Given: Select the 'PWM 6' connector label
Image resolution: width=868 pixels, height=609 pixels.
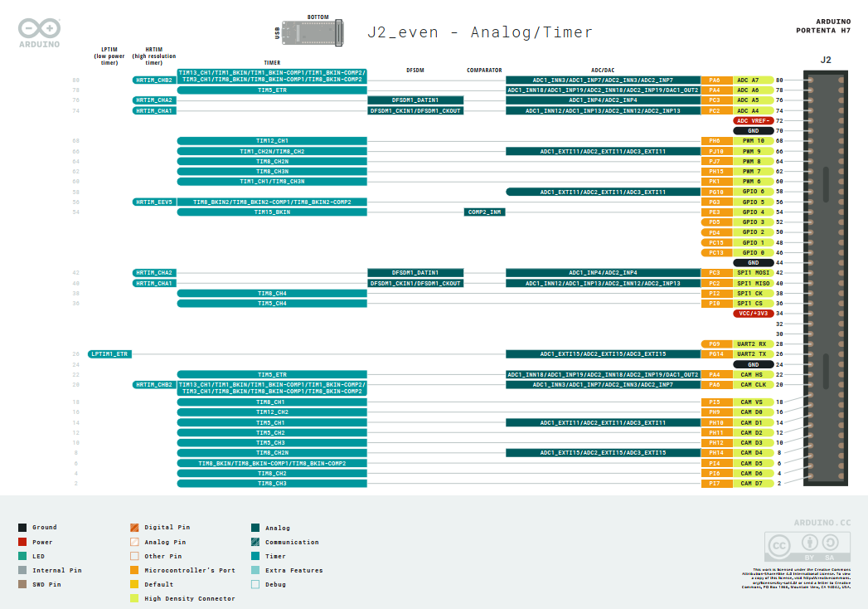Looking at the screenshot, I should (754, 182).
